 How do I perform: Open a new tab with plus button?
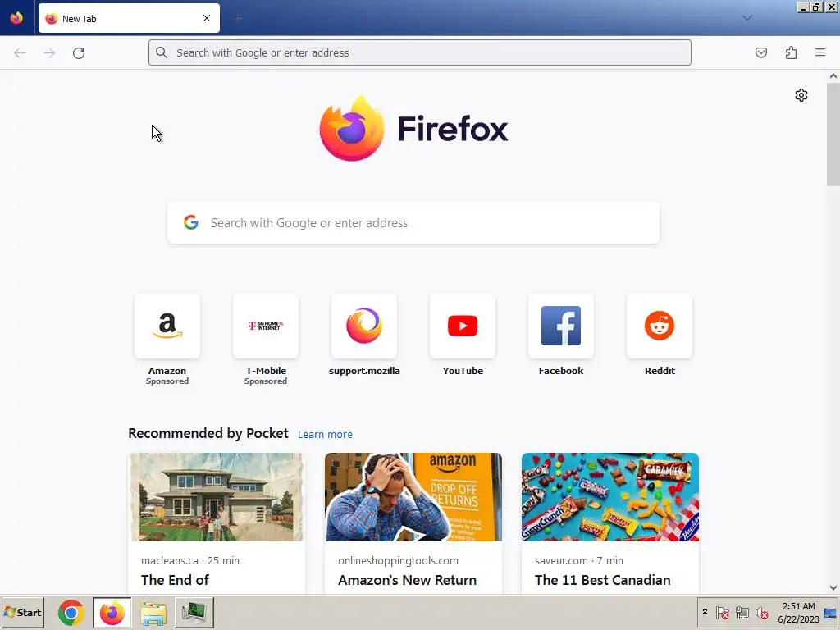(237, 19)
